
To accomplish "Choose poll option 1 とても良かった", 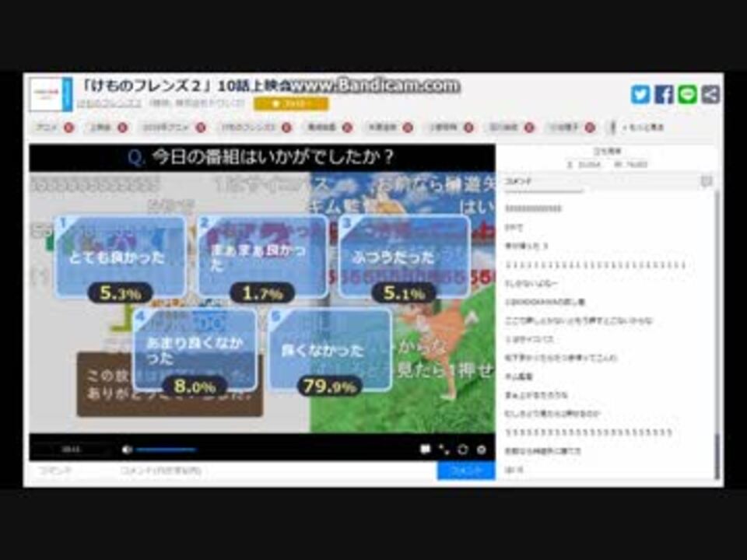I will pos(121,256).
